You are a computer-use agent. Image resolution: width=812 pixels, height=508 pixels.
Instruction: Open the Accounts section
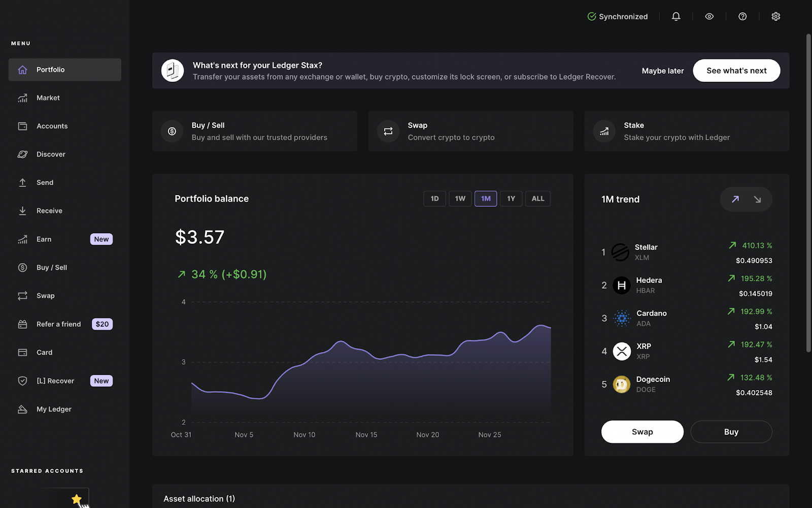(52, 125)
